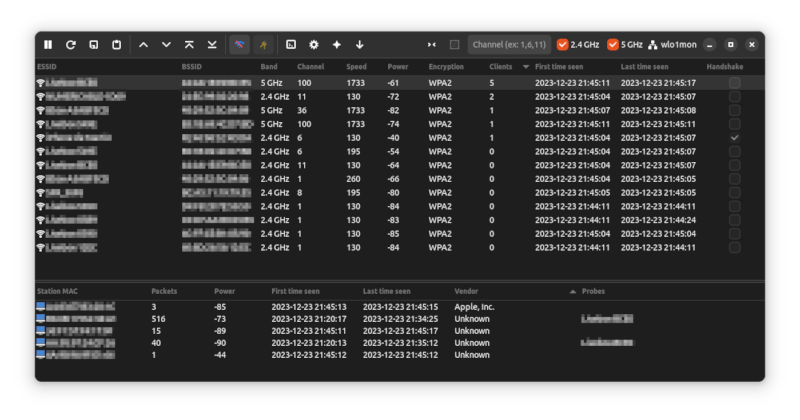
Task: Click the wlo1mon interface button
Action: coord(670,45)
